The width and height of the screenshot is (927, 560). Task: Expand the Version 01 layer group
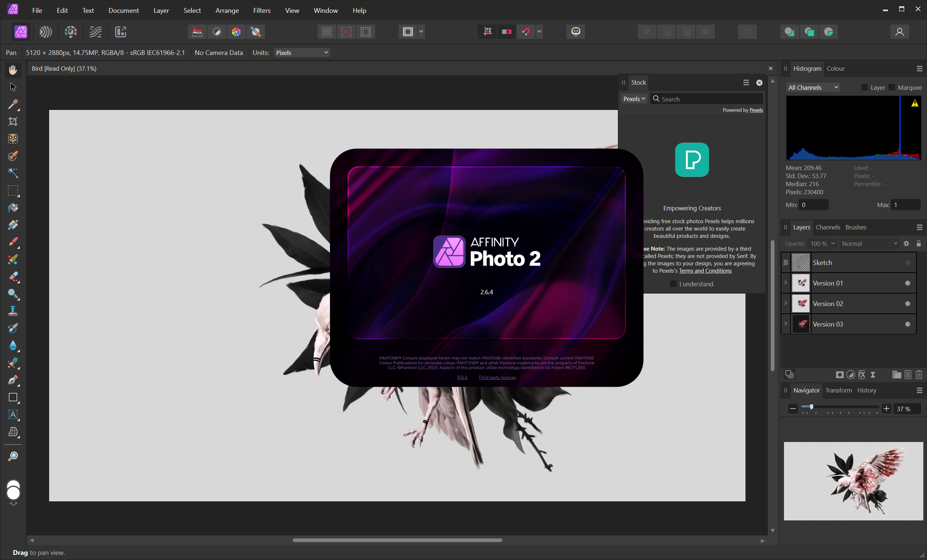(785, 283)
